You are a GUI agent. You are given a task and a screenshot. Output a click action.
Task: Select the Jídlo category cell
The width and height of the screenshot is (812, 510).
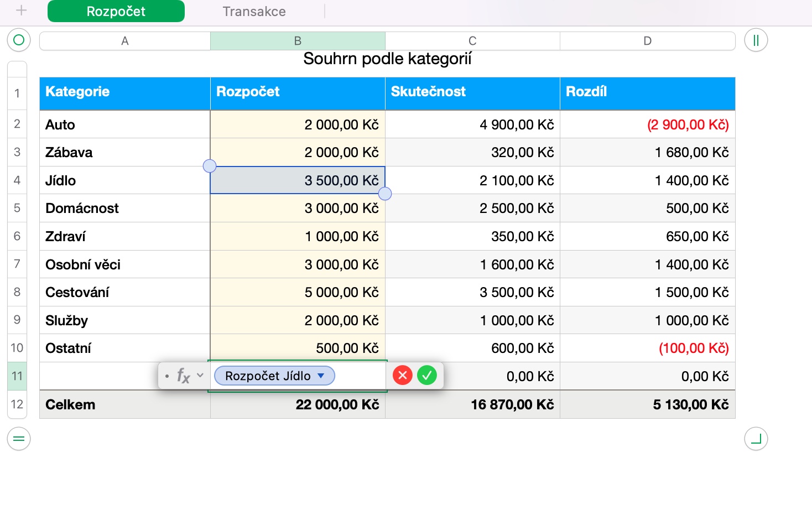point(125,180)
